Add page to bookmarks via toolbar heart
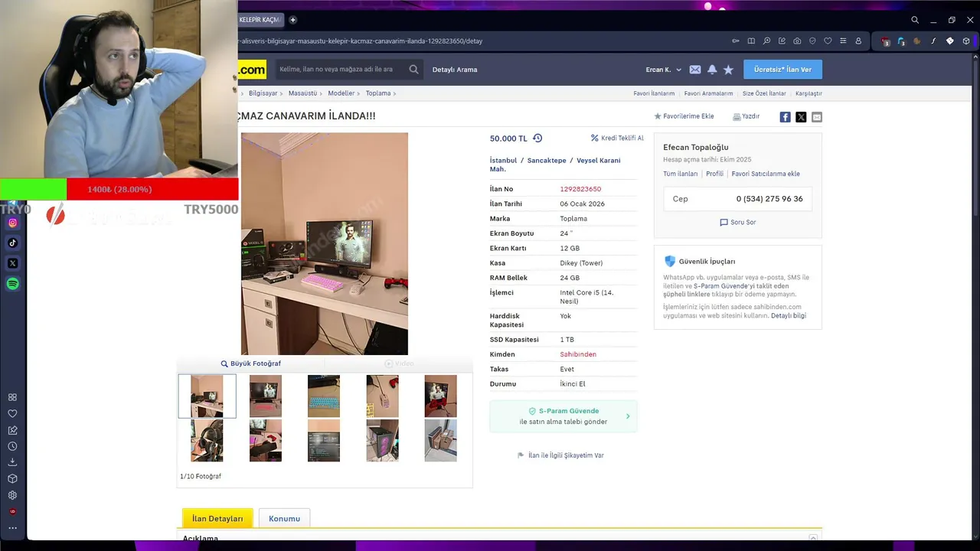Image resolution: width=980 pixels, height=551 pixels. click(x=828, y=41)
